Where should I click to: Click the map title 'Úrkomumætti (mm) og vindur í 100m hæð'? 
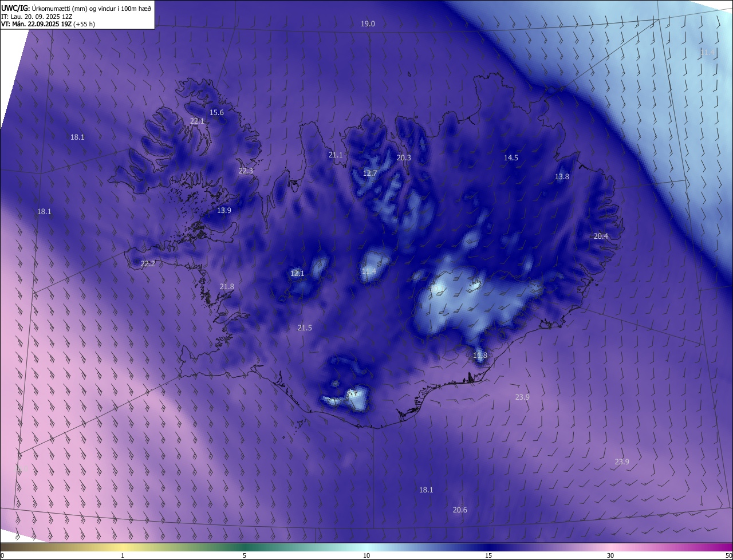pos(91,8)
